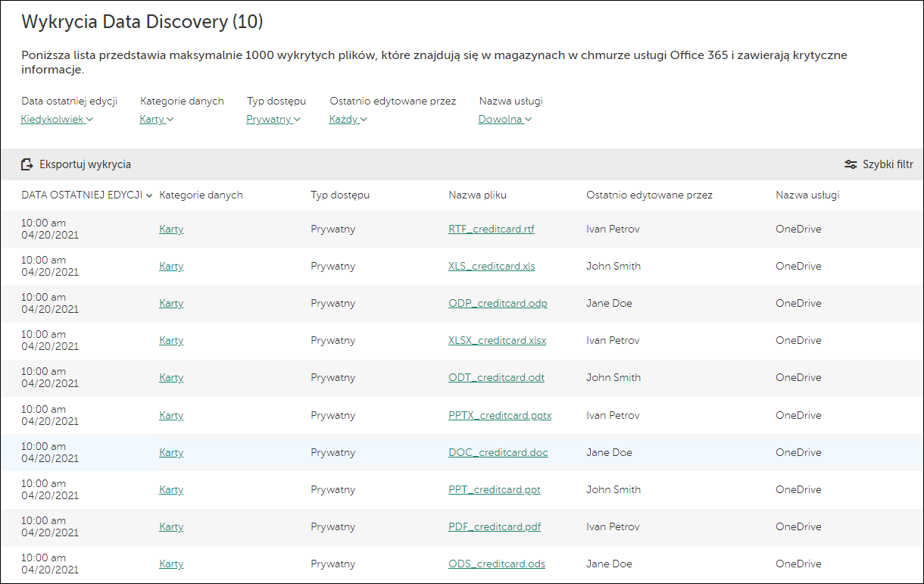Image resolution: width=924 pixels, height=584 pixels.
Task: Open the RTF_creditcard.rtf file link
Action: click(x=491, y=229)
